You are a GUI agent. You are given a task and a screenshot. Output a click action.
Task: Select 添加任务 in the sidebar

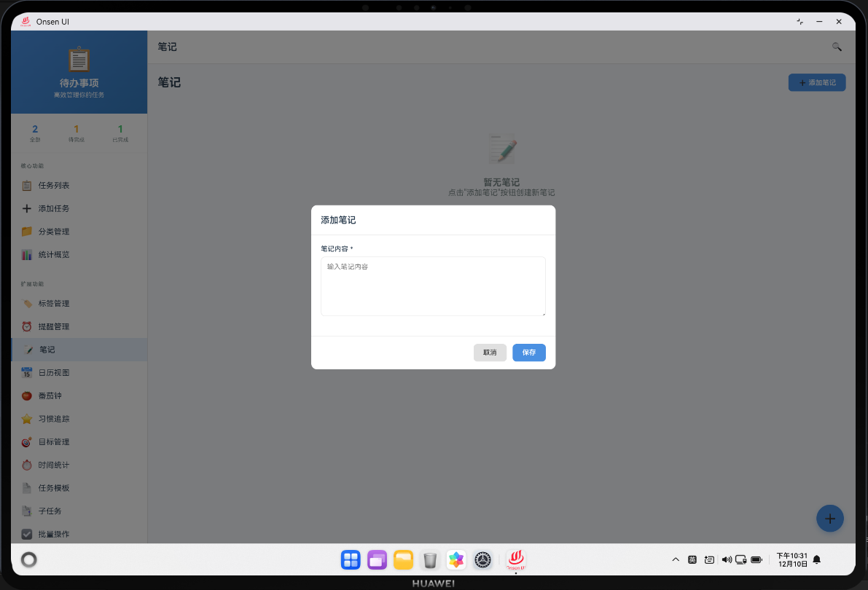tap(79, 208)
